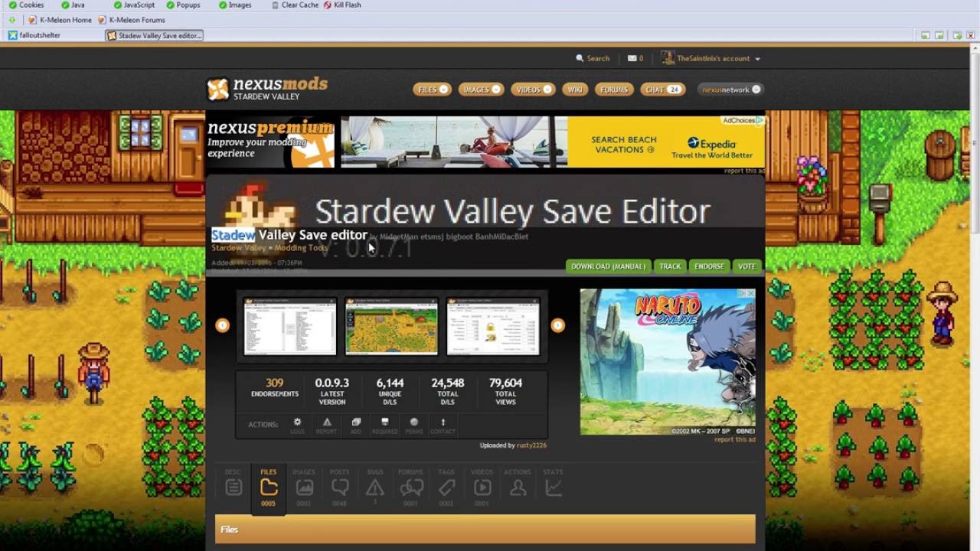Open the Modding Tools category link
The height and width of the screenshot is (551, 980).
302,248
